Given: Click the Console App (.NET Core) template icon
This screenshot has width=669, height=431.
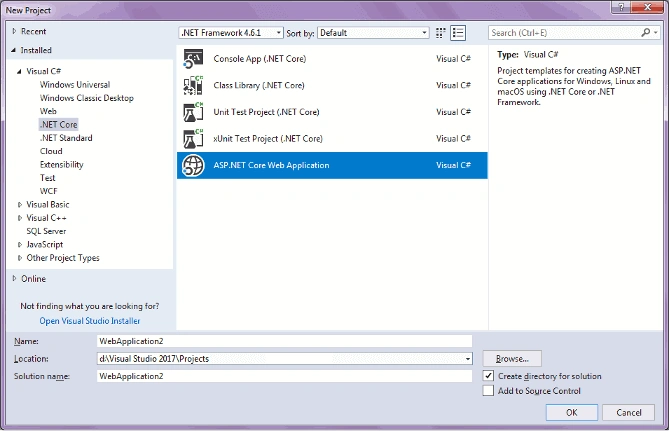Looking at the screenshot, I should pyautogui.click(x=193, y=58).
